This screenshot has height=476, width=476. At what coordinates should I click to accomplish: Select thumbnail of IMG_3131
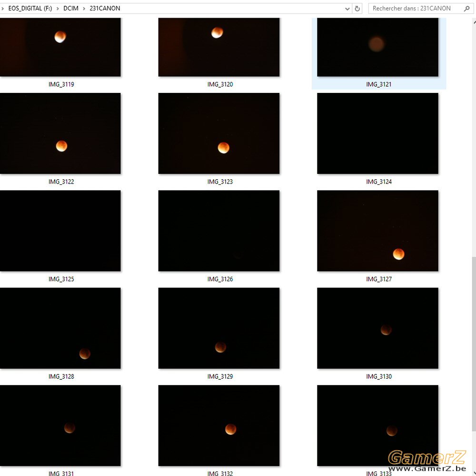click(60, 425)
